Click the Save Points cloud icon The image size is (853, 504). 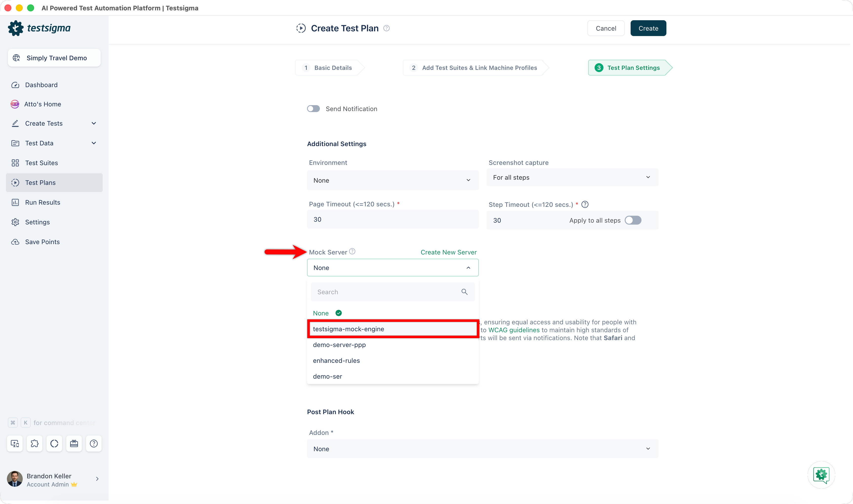pos(15,242)
